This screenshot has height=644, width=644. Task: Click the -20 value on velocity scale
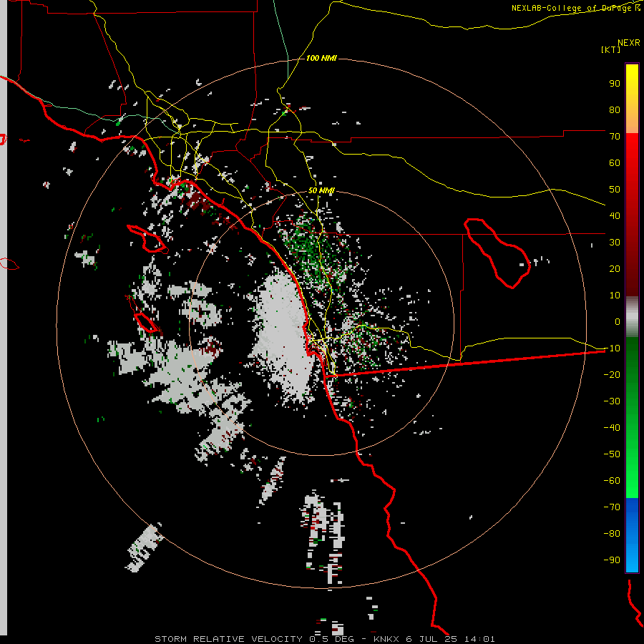pos(612,375)
